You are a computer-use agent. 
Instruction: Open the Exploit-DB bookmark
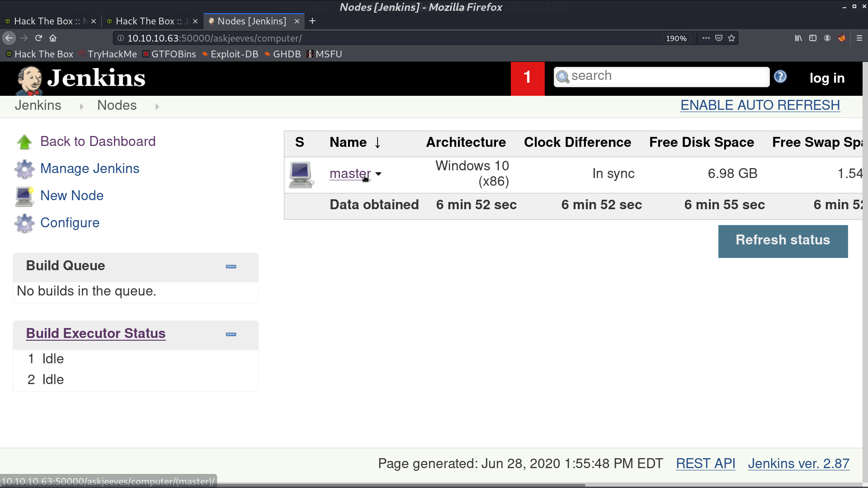click(230, 54)
